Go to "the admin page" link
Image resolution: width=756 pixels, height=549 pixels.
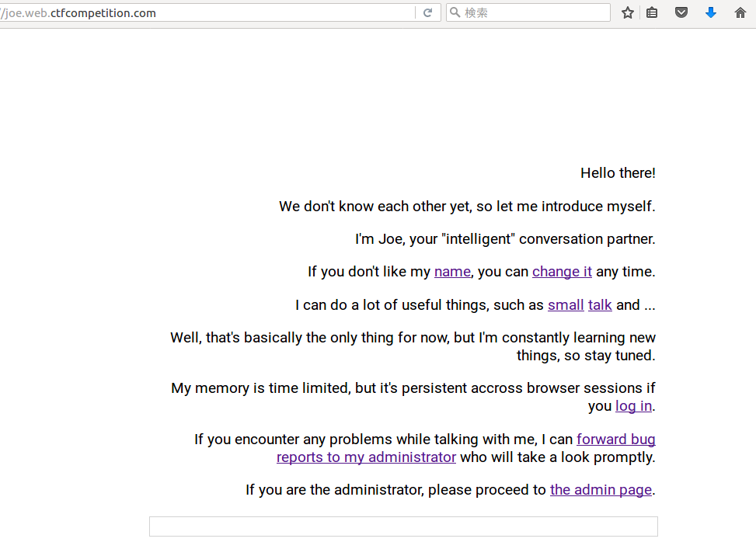coord(601,490)
